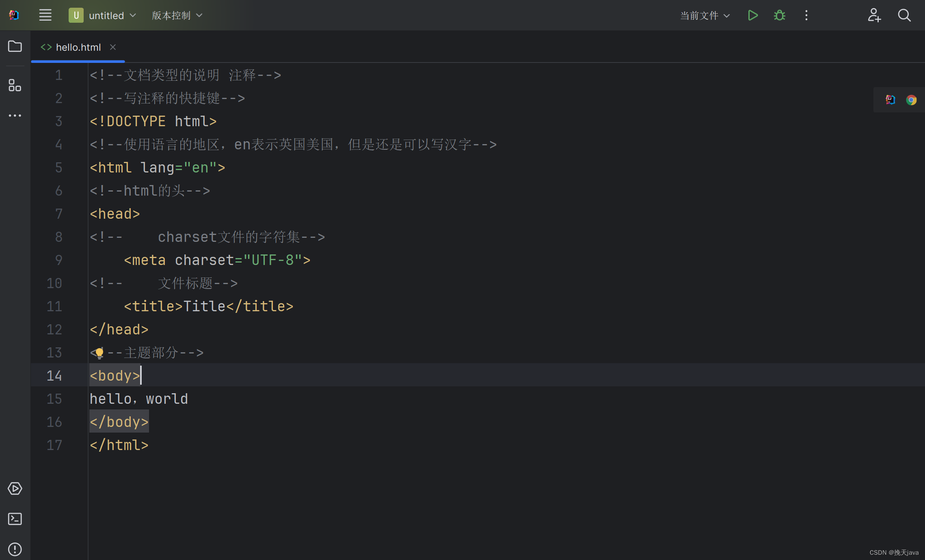Screen dimensions: 925x560
Task: Toggle the account/profile icon
Action: tap(873, 15)
